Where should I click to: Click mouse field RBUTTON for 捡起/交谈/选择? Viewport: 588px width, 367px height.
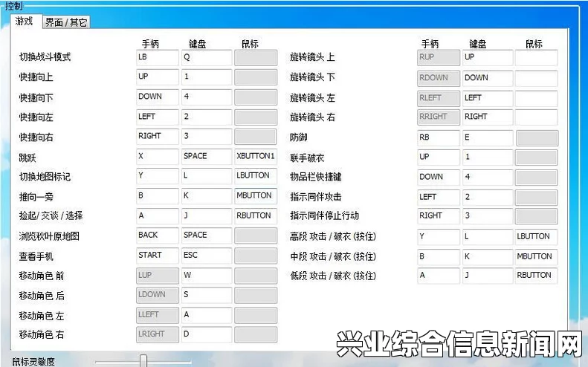256,216
